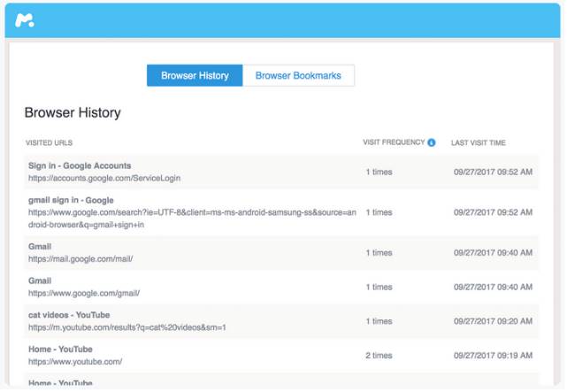Select the Sign in - Google Accounts title
The height and width of the screenshot is (392, 568).
pos(80,165)
